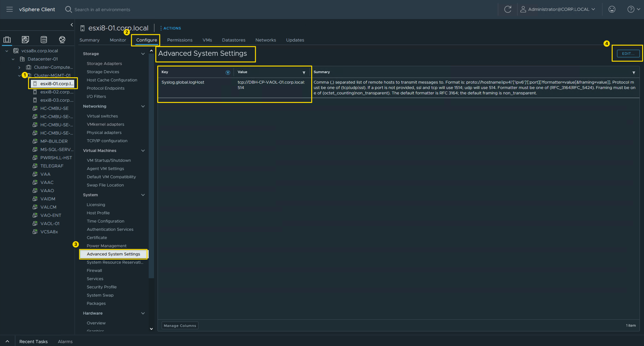
Task: Open the Administrator@CORP.LOCAL user menu
Action: (x=558, y=9)
